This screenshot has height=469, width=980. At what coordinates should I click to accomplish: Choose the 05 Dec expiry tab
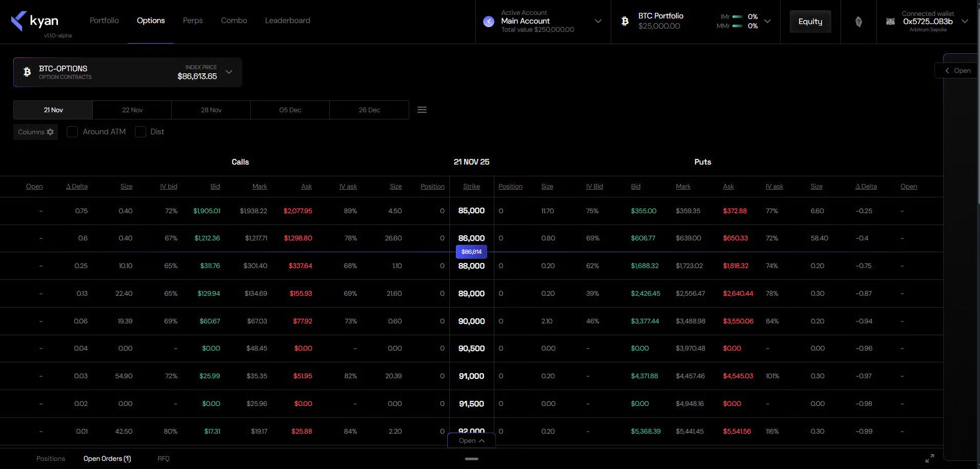click(290, 110)
